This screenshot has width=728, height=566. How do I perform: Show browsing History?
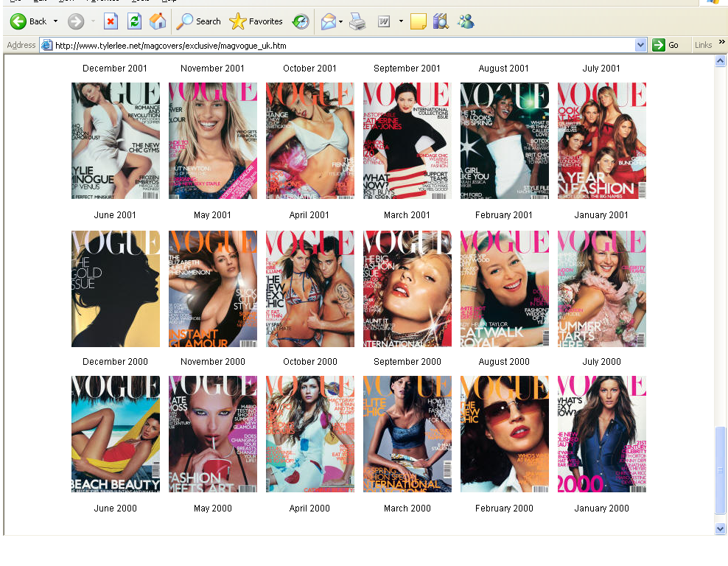[x=301, y=21]
